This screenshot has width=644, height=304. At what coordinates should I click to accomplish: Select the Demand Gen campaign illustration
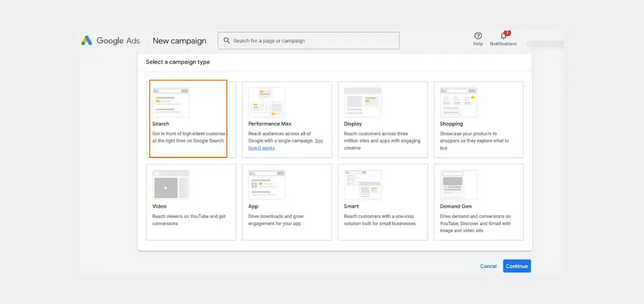click(x=458, y=185)
